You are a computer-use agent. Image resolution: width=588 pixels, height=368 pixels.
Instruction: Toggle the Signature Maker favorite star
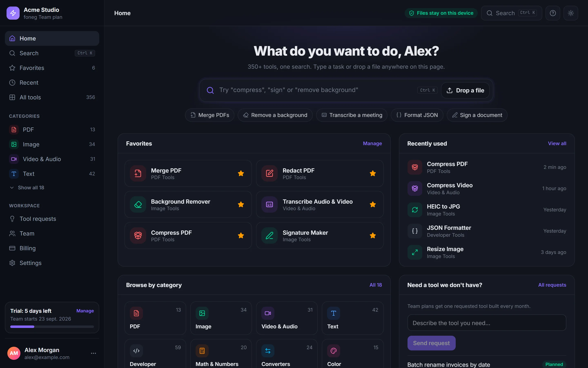pos(373,236)
